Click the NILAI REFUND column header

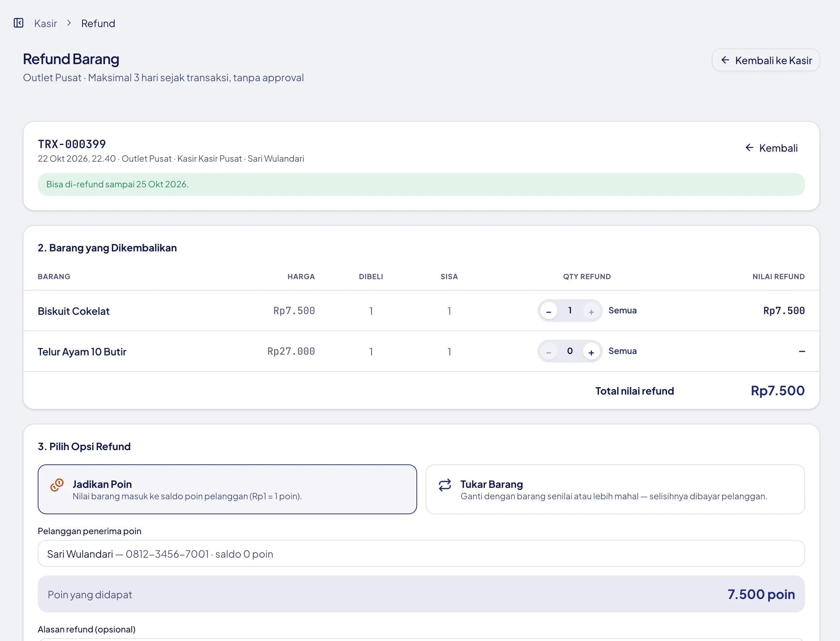click(778, 277)
